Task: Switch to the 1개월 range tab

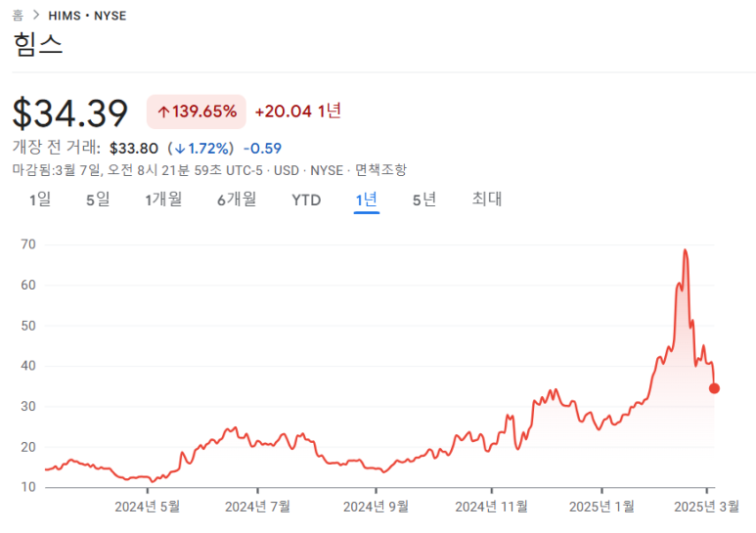Action: tap(163, 200)
